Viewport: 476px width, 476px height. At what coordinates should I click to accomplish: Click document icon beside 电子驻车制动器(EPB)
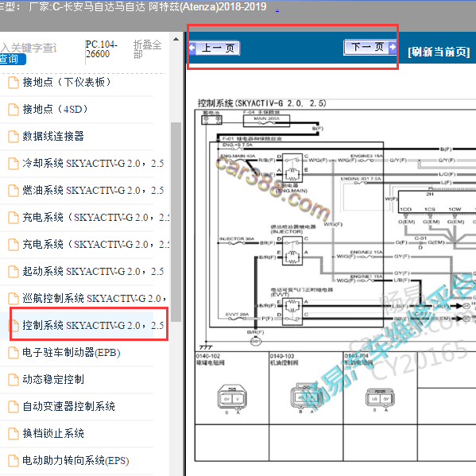[13, 353]
